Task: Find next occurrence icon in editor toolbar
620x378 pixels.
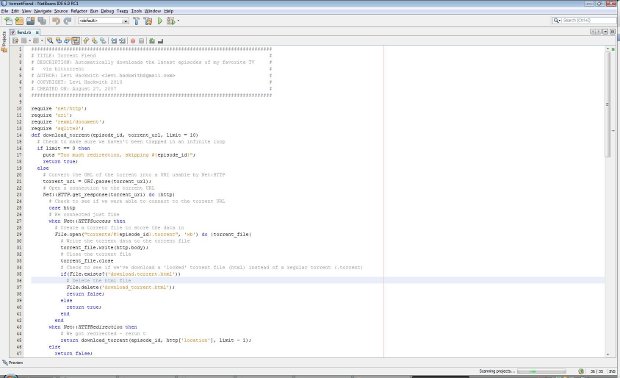Action: point(67,41)
